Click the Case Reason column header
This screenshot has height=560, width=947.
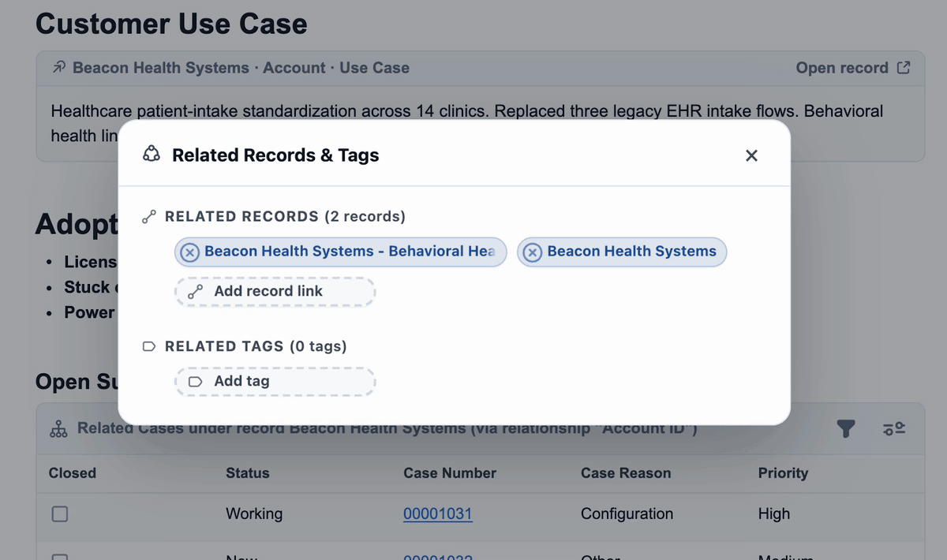[x=626, y=473]
